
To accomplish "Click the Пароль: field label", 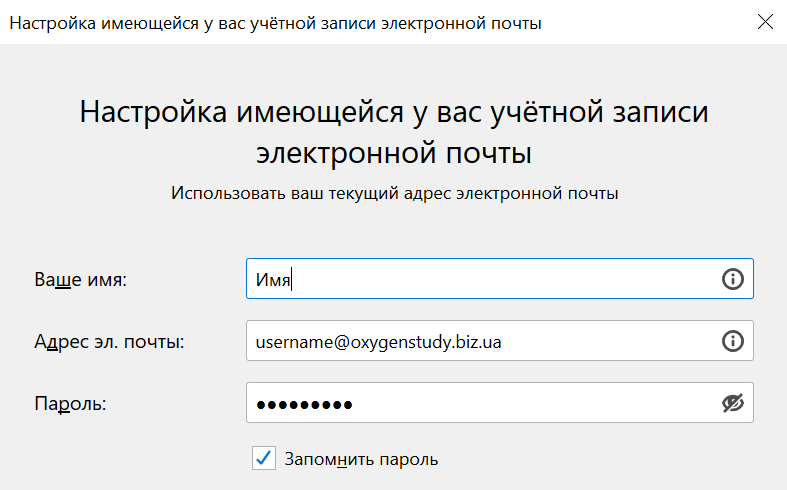I will tap(70, 404).
